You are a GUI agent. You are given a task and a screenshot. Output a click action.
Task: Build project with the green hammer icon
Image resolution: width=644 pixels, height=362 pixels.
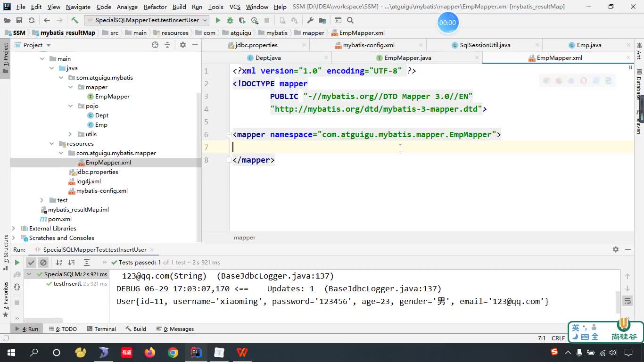coord(74,20)
